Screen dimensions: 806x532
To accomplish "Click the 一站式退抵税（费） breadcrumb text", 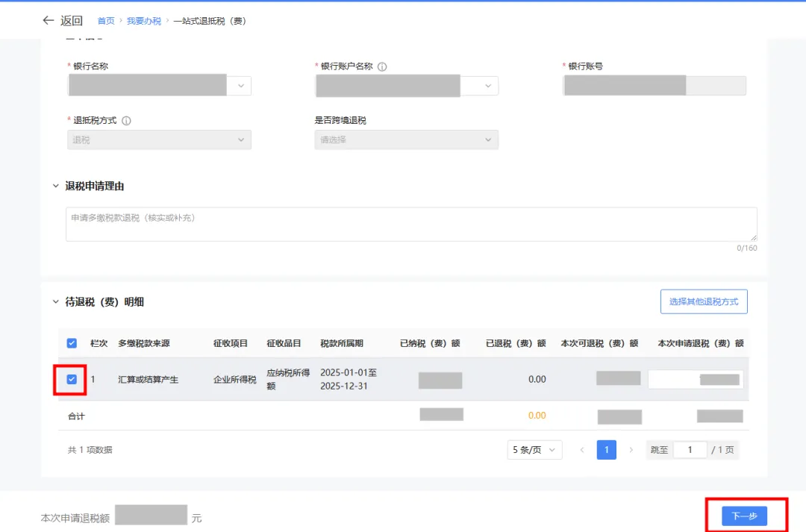I will click(x=210, y=21).
